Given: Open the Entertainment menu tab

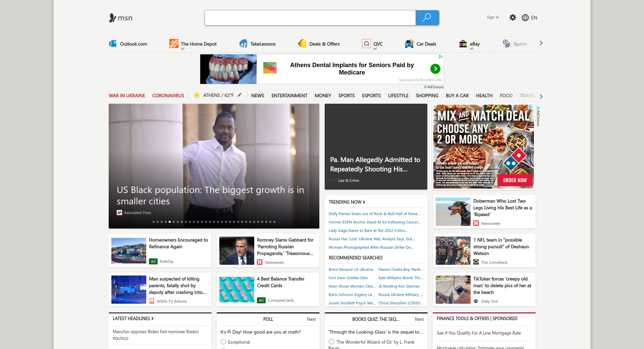Looking at the screenshot, I should coord(289,96).
